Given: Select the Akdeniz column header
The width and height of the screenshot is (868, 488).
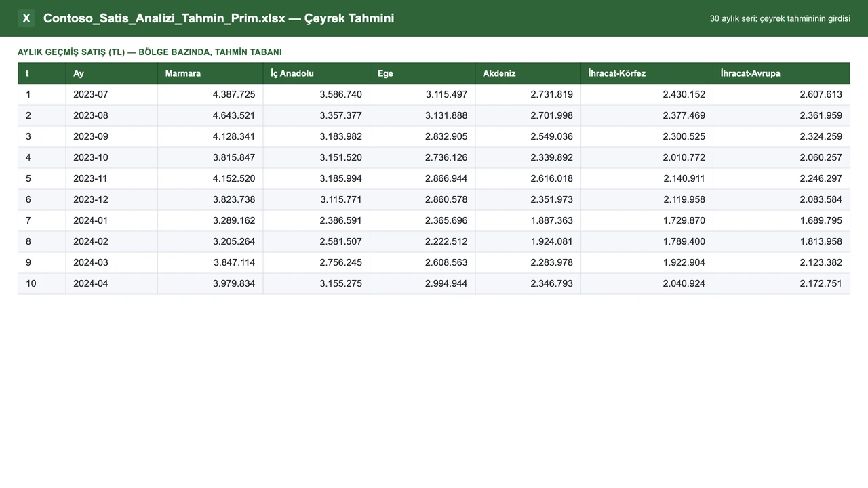Looking at the screenshot, I should [528, 73].
